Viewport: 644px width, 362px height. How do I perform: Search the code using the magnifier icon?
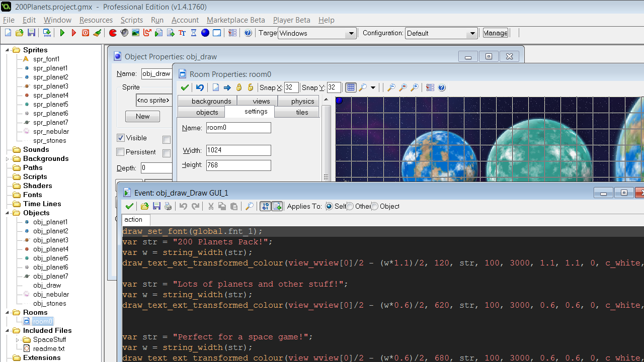click(x=249, y=206)
